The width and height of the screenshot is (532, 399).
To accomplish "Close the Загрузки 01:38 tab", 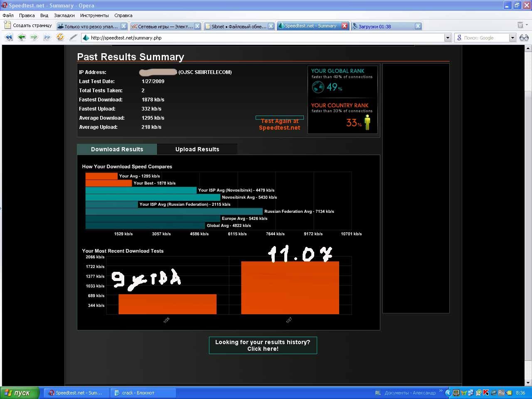I will [x=418, y=26].
